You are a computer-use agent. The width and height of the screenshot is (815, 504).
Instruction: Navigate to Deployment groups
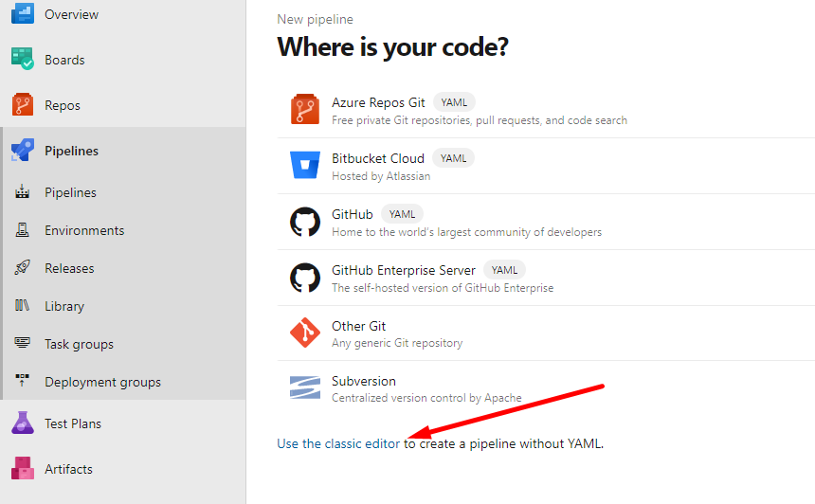(102, 382)
